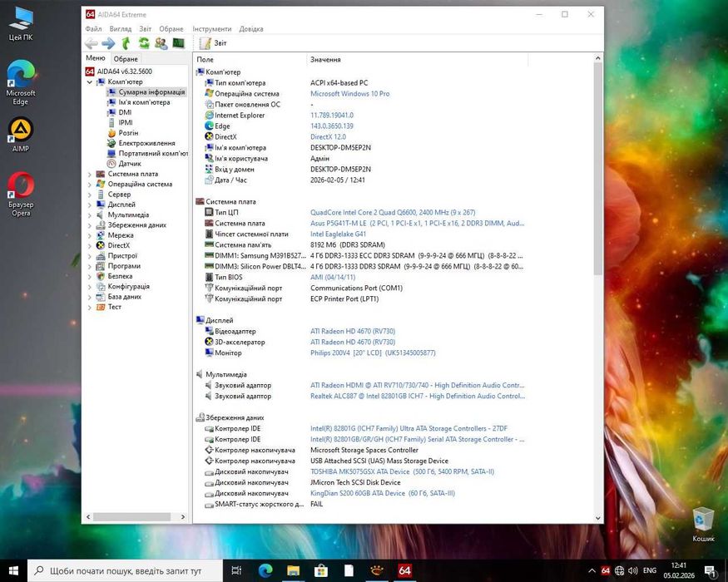Open the TOSHIBA MK5075GSX ATA Device link
This screenshot has width=728, height=582.
402,472
